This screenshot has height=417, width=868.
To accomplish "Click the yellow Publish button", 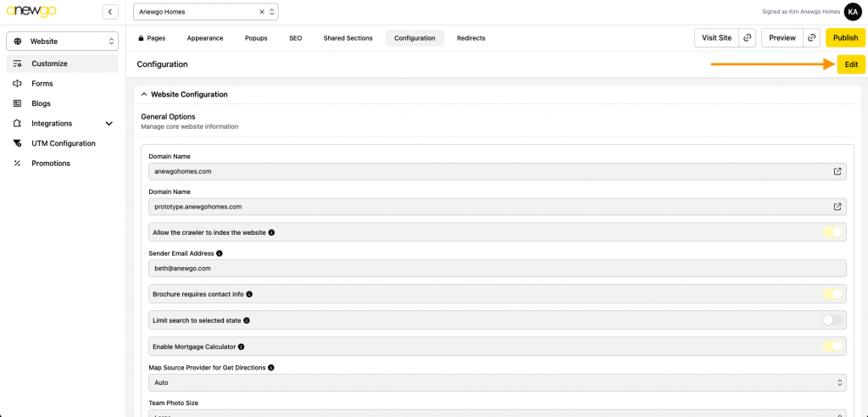I will pyautogui.click(x=845, y=38).
